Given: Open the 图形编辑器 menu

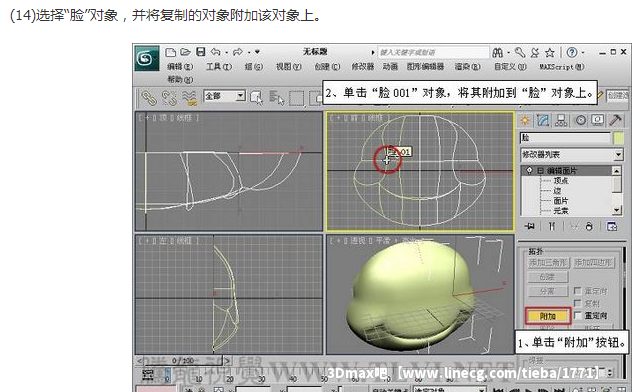Looking at the screenshot, I should 425,66.
